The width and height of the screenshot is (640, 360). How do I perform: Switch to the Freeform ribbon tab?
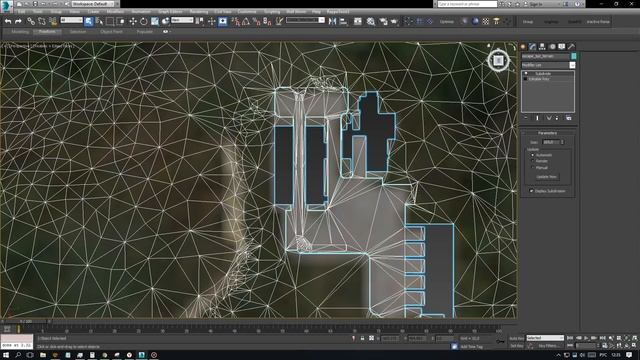[x=47, y=31]
